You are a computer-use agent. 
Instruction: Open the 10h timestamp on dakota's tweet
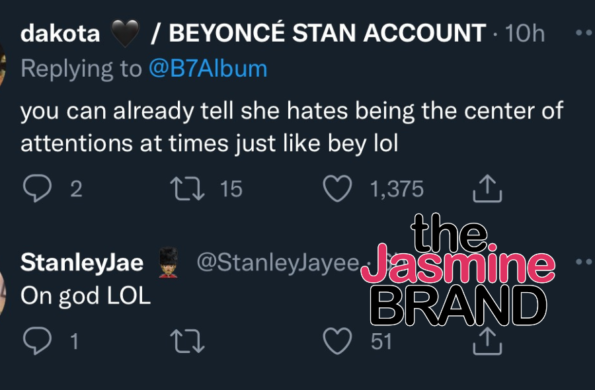tap(525, 33)
